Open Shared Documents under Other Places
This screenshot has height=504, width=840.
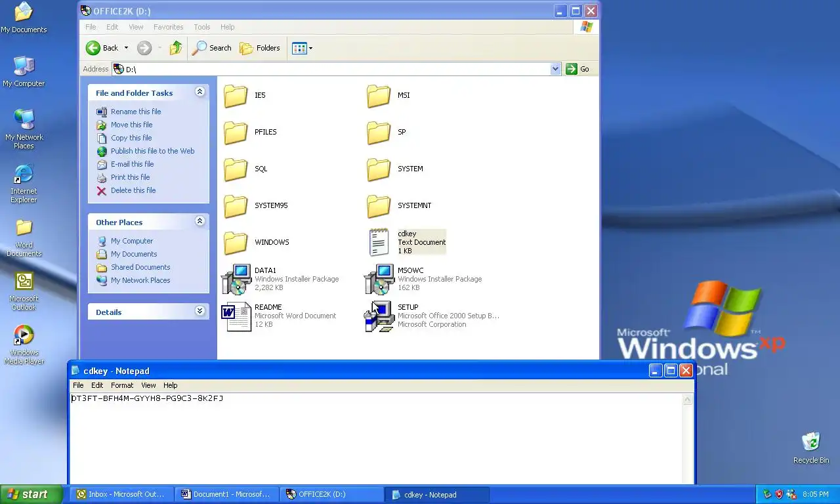pos(140,267)
